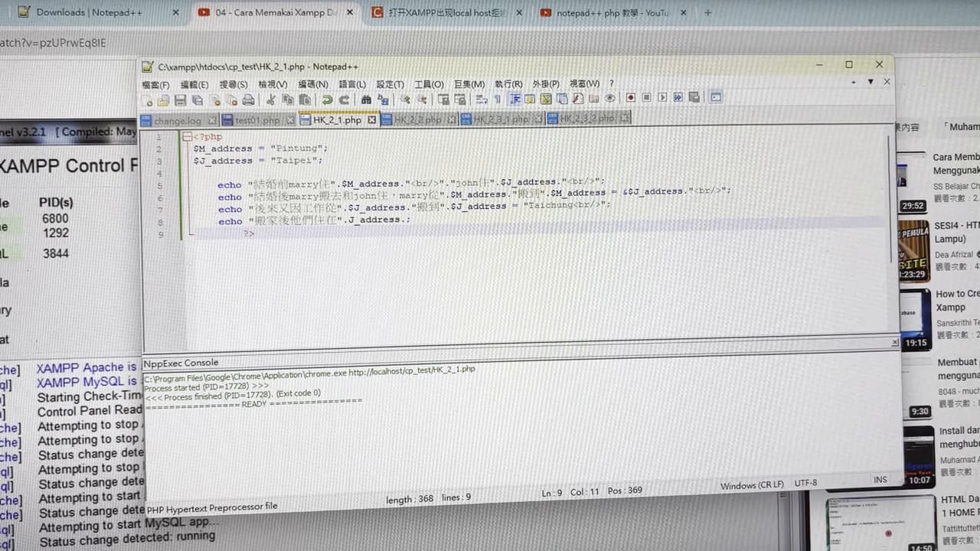Open a file with the Open icon
980x551 pixels.
click(164, 99)
